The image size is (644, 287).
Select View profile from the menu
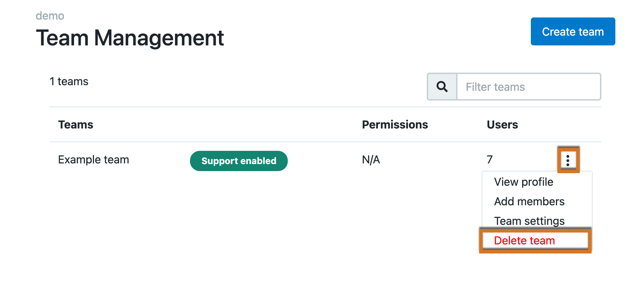(x=524, y=182)
